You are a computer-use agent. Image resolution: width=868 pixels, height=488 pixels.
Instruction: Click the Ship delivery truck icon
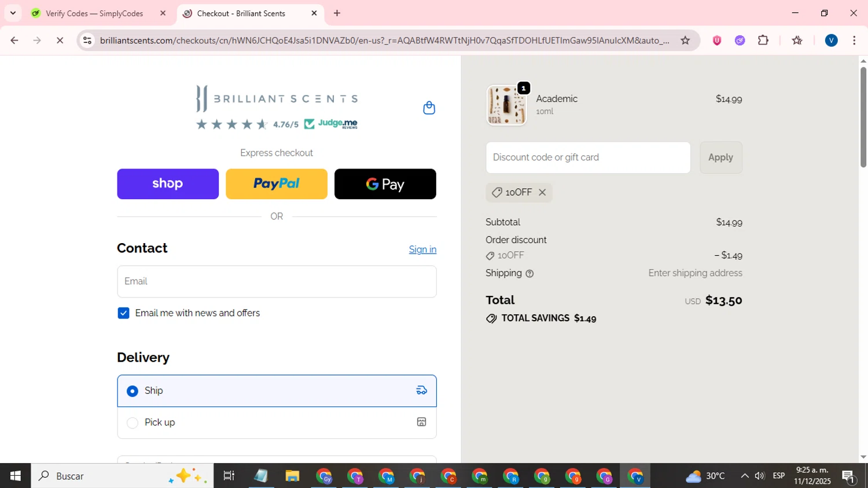(x=422, y=391)
